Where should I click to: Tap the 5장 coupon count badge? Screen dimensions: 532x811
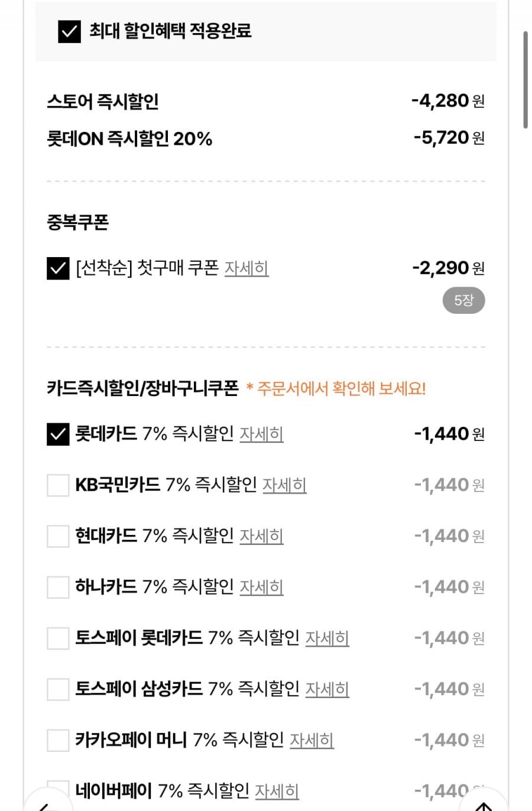(x=463, y=300)
